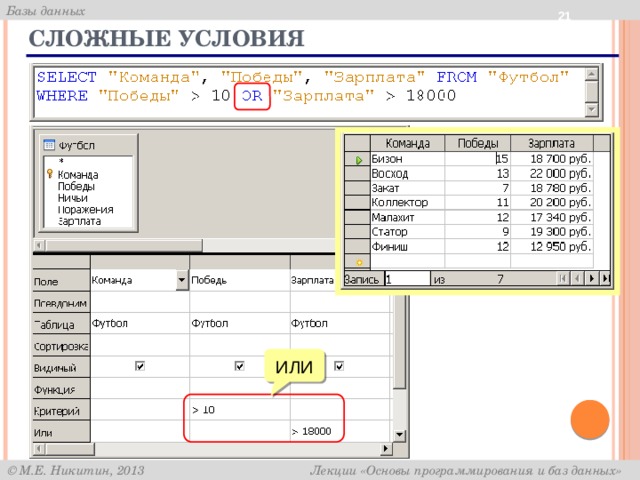640x480 pixels.
Task: Click the Критерий row header
Action: pyautogui.click(x=61, y=411)
